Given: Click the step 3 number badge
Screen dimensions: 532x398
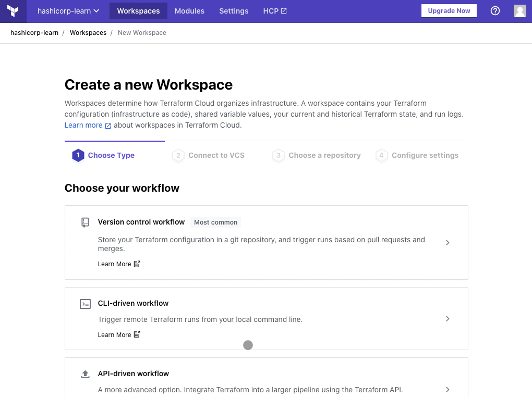Looking at the screenshot, I should coord(278,155).
